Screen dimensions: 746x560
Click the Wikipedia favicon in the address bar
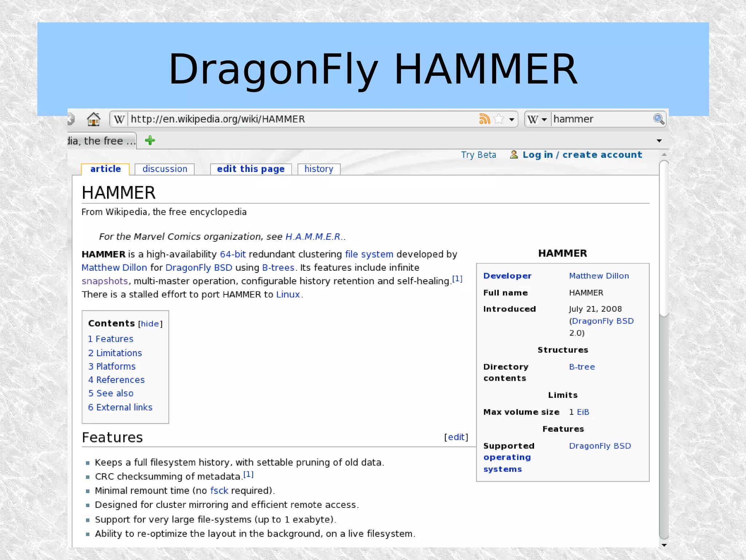pyautogui.click(x=119, y=119)
